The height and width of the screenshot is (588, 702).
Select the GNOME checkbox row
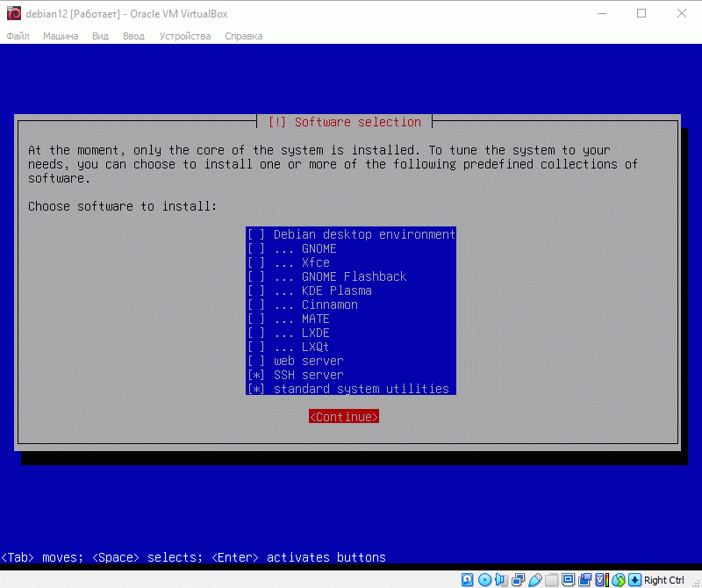pos(351,248)
